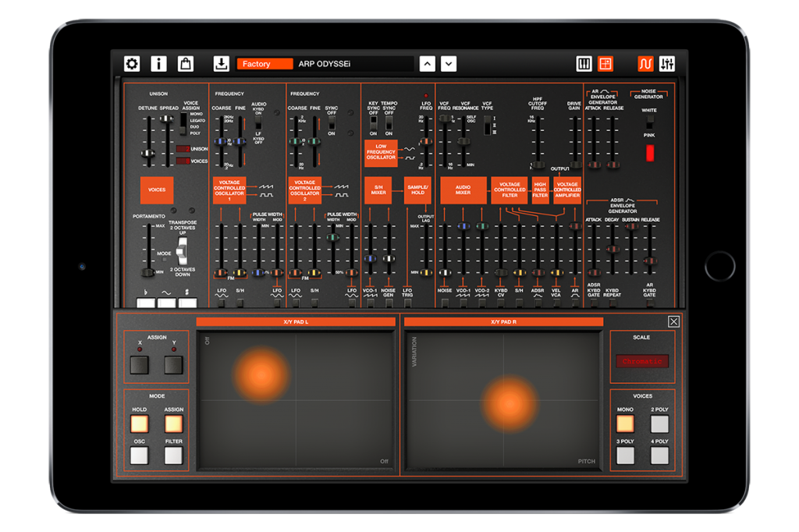Enable the FILTER mode button

tap(173, 456)
